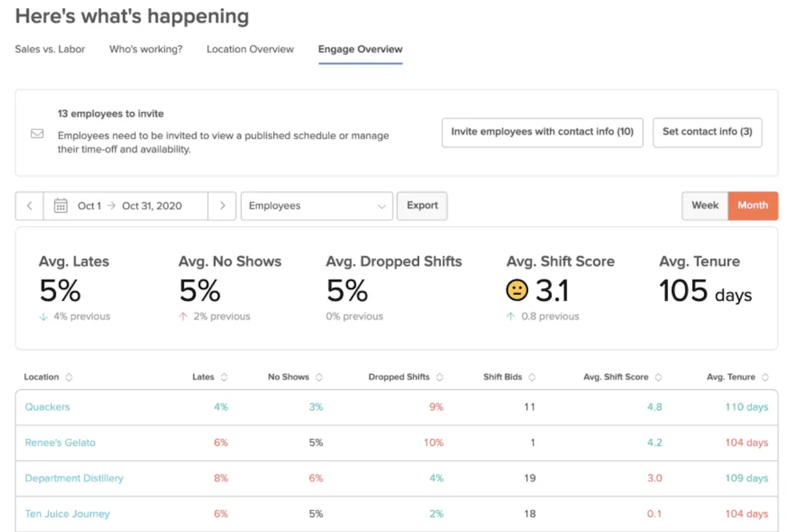Click the envelope invite icon
The height and width of the screenshot is (532, 798).
(37, 134)
